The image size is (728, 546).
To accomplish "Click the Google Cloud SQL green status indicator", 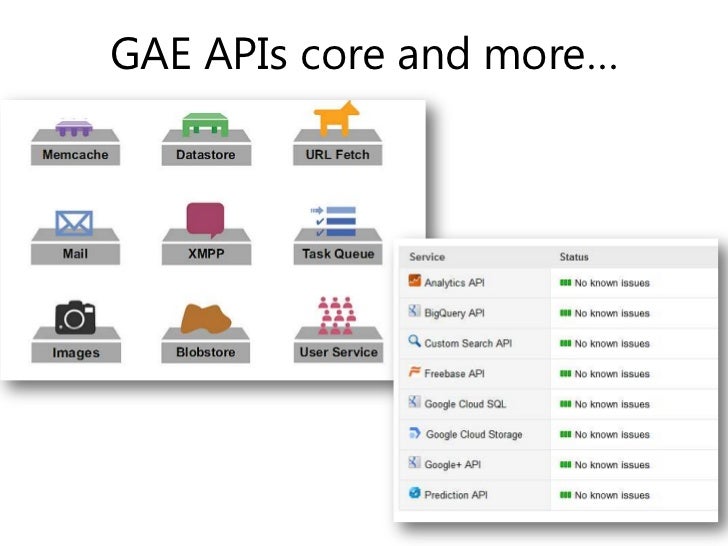I will pyautogui.click(x=565, y=404).
